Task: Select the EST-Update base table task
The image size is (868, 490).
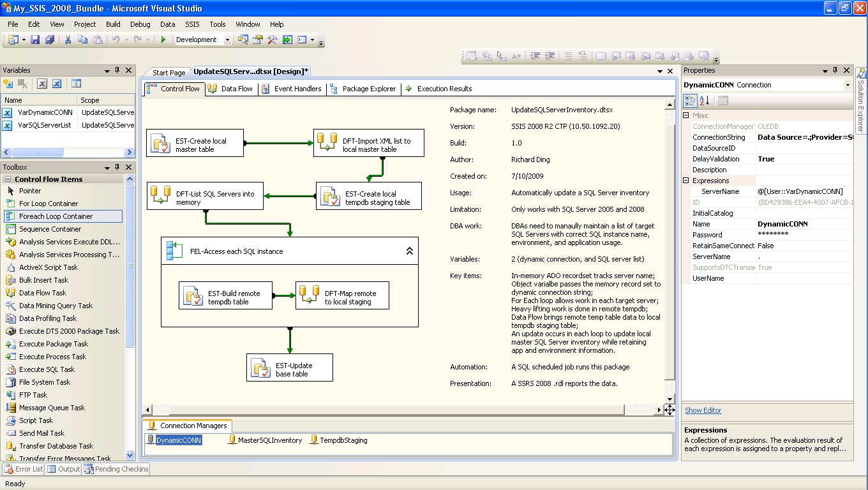Action: [290, 368]
